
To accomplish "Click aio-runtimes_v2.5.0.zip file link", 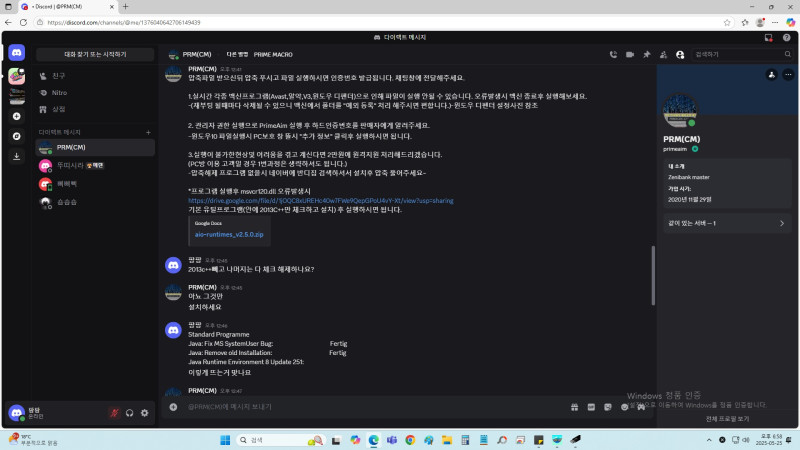I will pyautogui.click(x=229, y=233).
